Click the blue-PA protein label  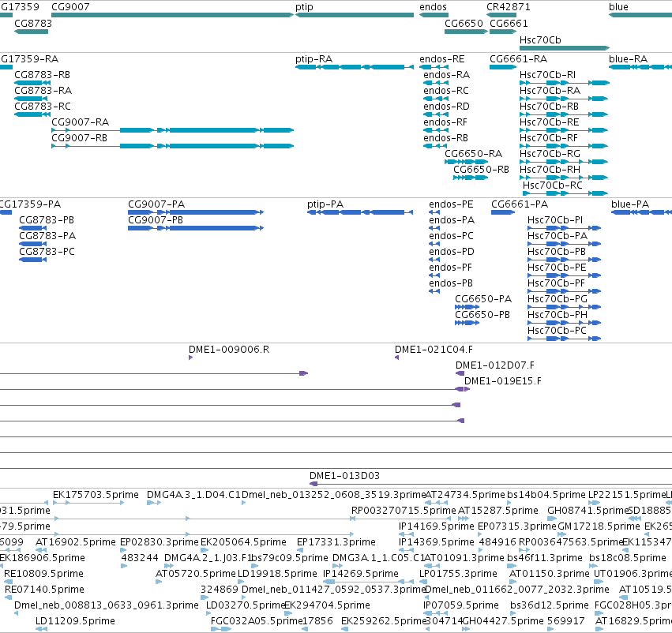(x=630, y=204)
